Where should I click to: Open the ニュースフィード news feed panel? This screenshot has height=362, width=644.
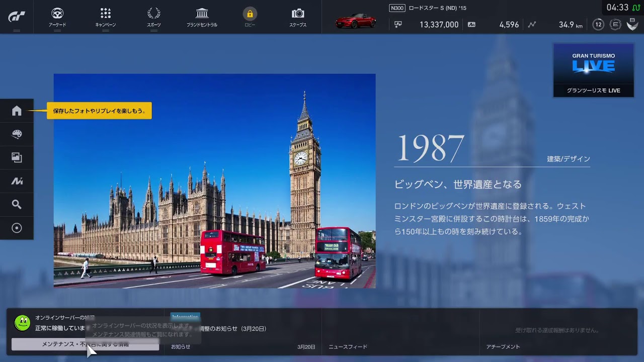pos(400,332)
